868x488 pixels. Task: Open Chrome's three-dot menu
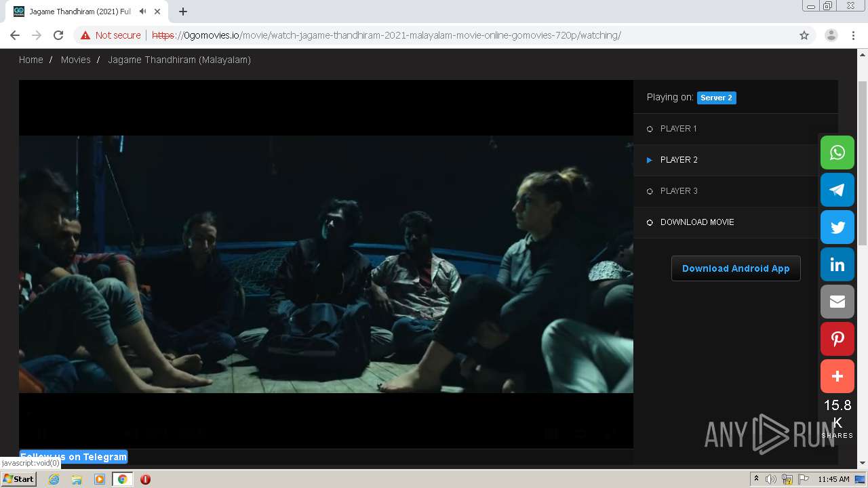(853, 35)
